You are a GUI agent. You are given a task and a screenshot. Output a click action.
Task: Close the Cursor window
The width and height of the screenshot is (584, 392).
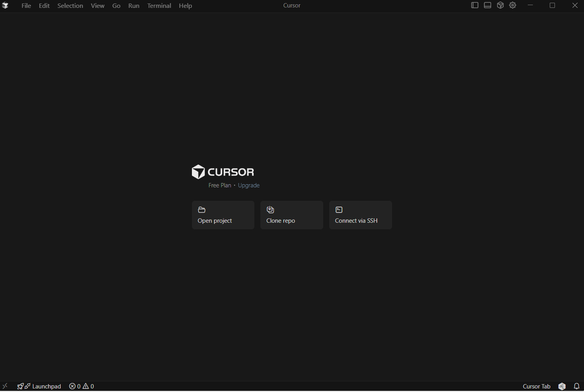coord(575,5)
